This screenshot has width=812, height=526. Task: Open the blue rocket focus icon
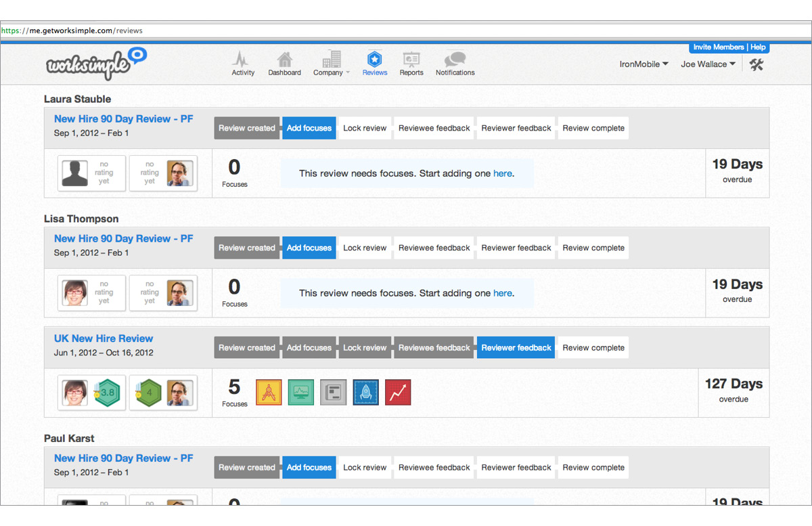(x=365, y=392)
